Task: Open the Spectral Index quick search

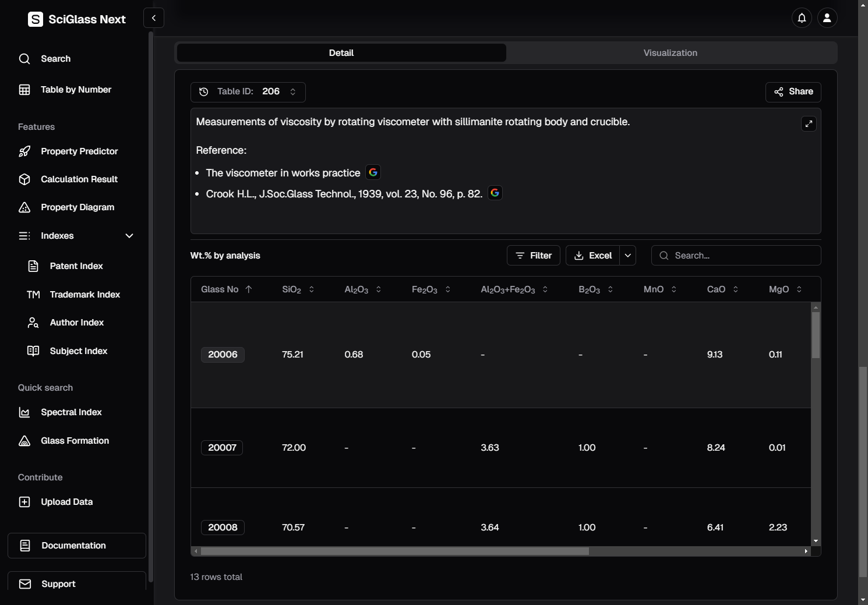Action: click(x=71, y=412)
